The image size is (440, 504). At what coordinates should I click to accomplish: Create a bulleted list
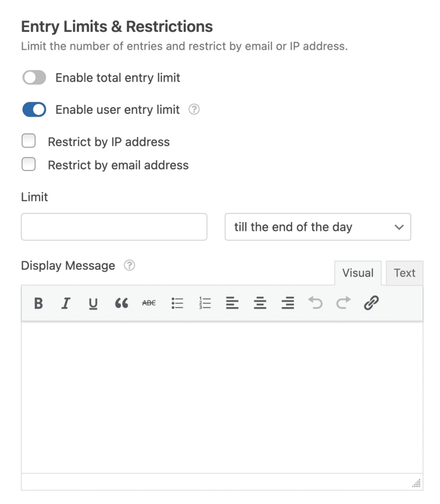177,303
